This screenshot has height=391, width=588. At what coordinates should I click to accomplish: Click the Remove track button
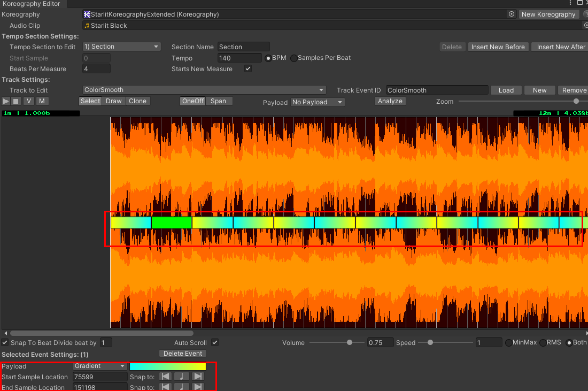(x=574, y=90)
